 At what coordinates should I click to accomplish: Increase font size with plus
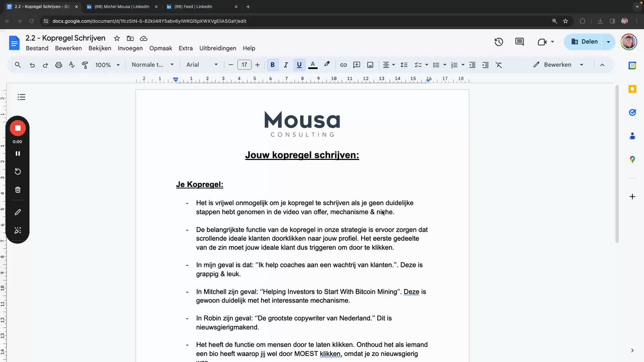point(258,65)
